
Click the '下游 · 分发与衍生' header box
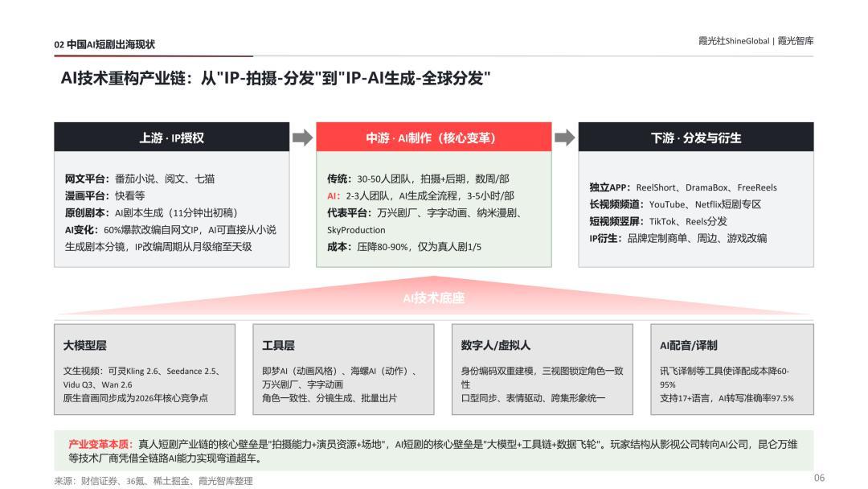696,137
